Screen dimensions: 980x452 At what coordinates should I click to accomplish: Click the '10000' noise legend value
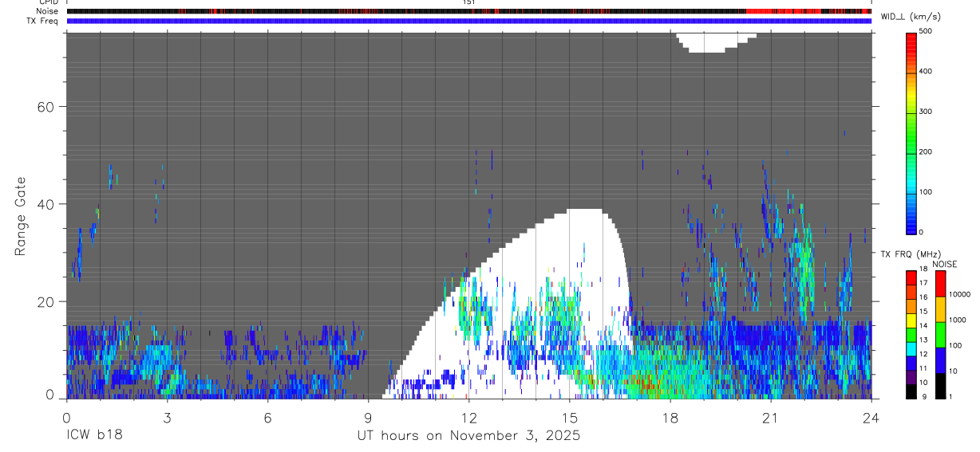959,294
